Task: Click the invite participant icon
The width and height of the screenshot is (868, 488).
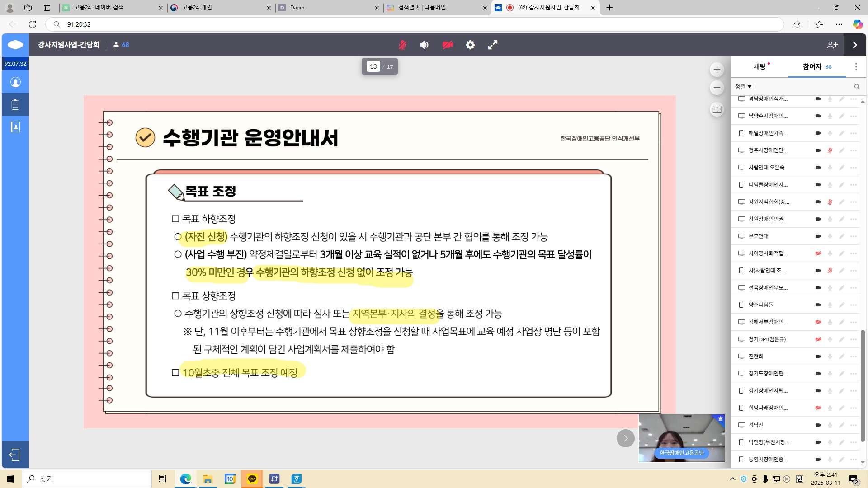Action: 832,45
